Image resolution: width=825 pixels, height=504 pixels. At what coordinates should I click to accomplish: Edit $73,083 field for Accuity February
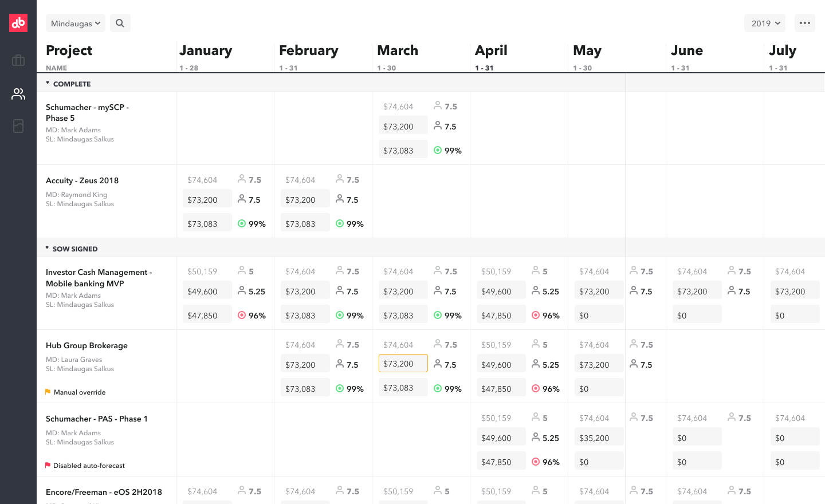pos(305,223)
